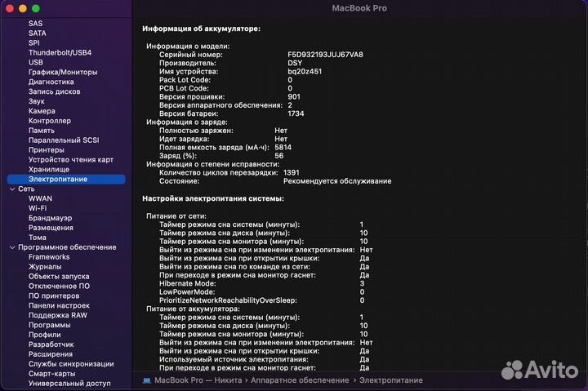Open Параллельный SCSI entry
588x391 pixels.
point(64,140)
